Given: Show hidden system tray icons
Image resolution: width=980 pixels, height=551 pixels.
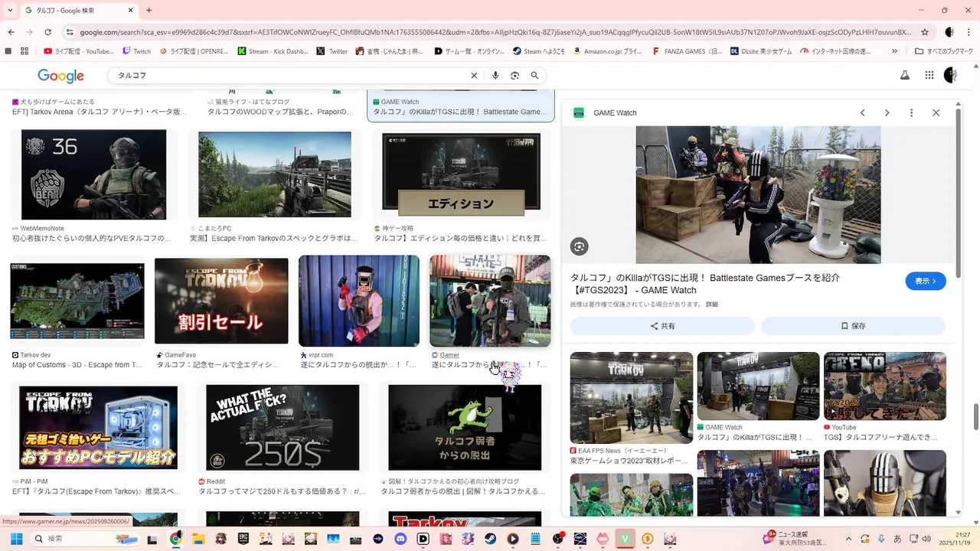Looking at the screenshot, I should [x=848, y=539].
